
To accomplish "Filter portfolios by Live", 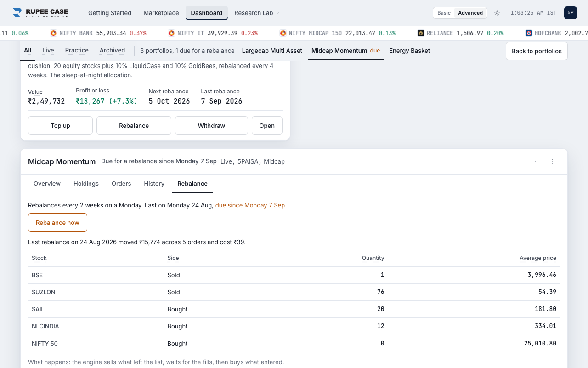I will [48, 51].
